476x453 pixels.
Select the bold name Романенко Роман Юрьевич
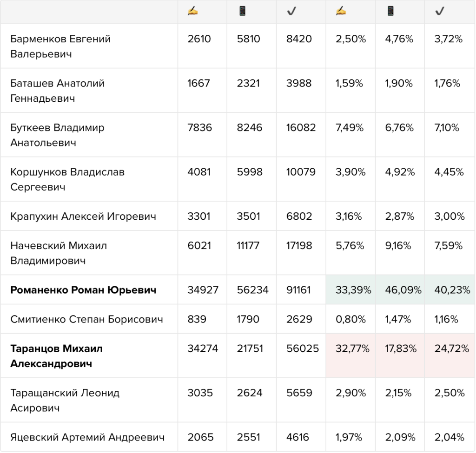point(83,290)
